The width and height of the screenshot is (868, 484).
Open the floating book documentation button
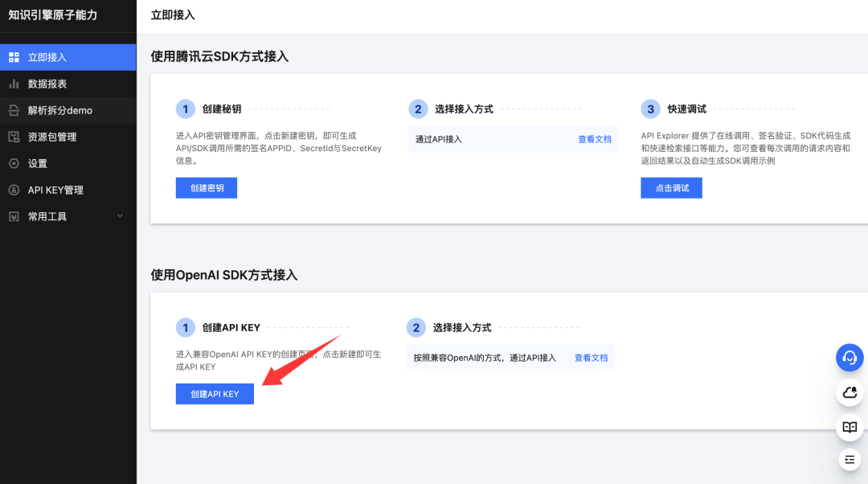click(x=850, y=427)
